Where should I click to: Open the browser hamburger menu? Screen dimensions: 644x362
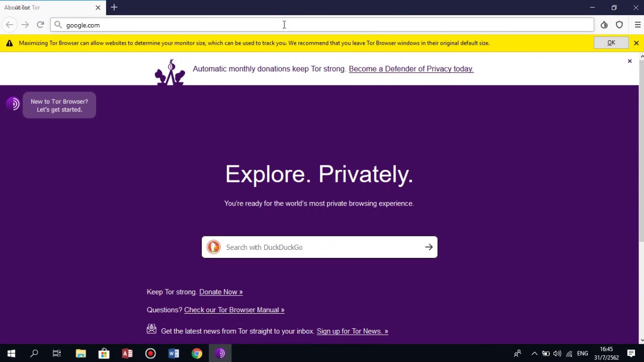point(637,25)
